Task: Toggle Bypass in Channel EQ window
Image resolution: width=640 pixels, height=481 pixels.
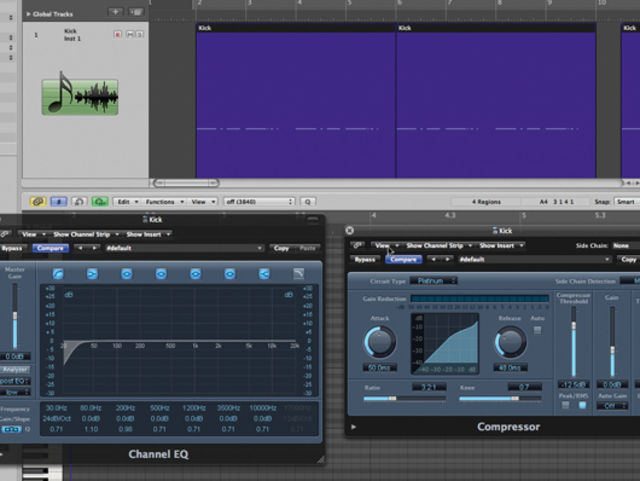Action: [x=12, y=248]
